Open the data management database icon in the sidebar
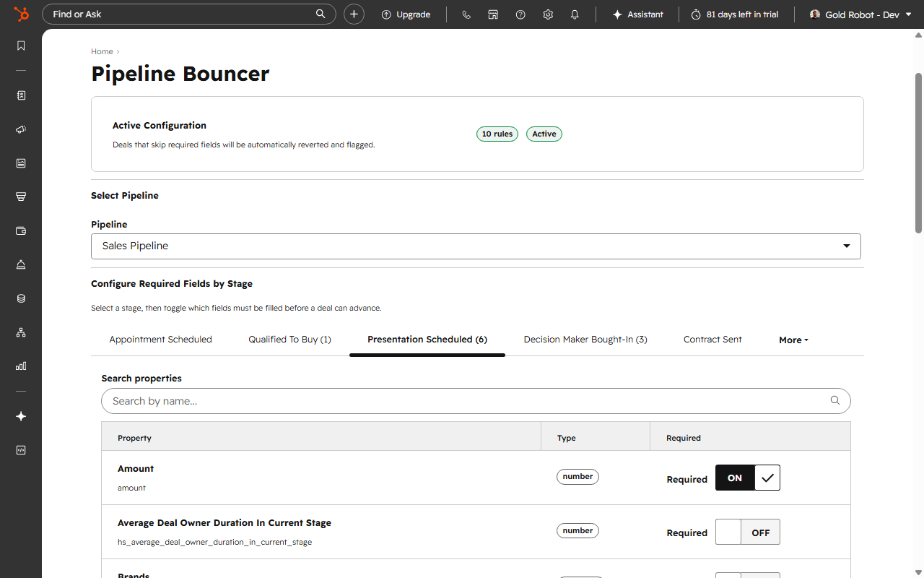This screenshot has height=578, width=924. point(21,298)
